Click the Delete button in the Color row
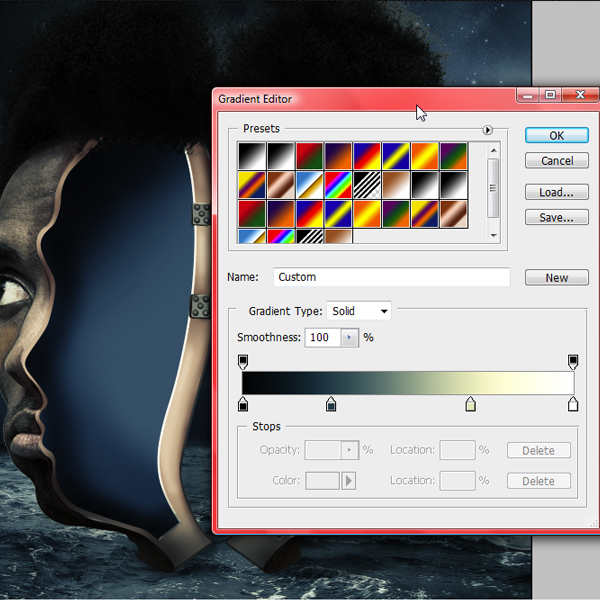The width and height of the screenshot is (600, 600). click(538, 481)
